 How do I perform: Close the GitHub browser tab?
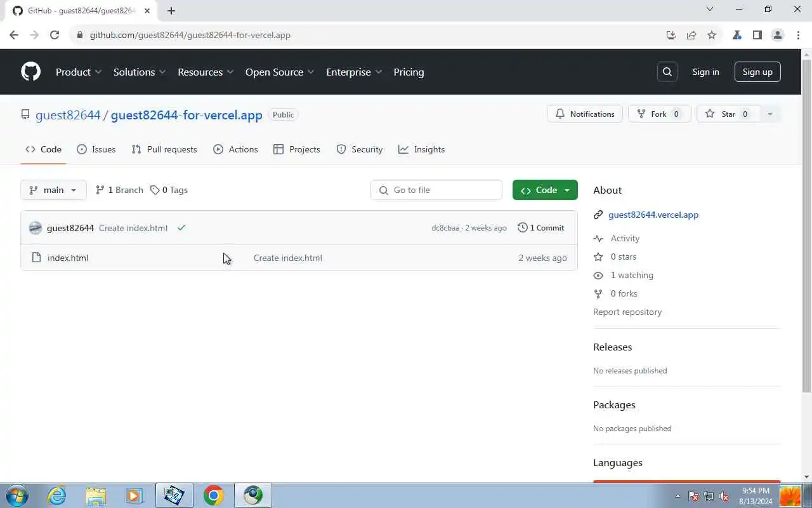(147, 11)
